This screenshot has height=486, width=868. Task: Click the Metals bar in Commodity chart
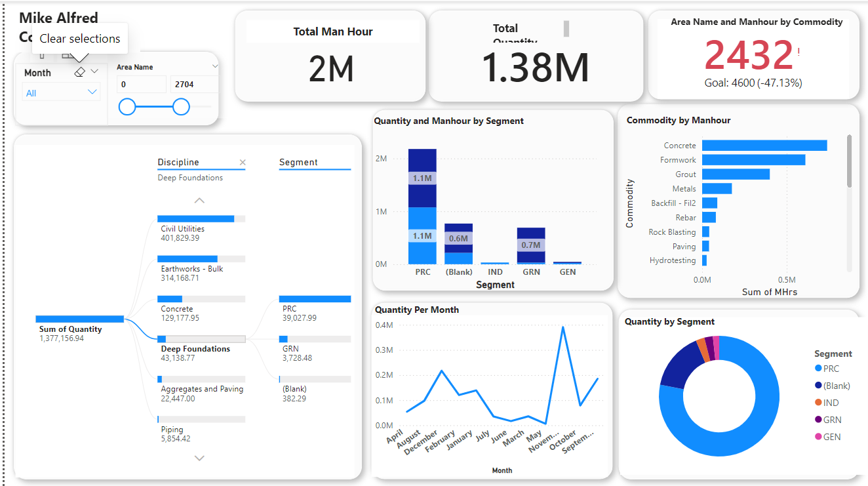coord(717,189)
